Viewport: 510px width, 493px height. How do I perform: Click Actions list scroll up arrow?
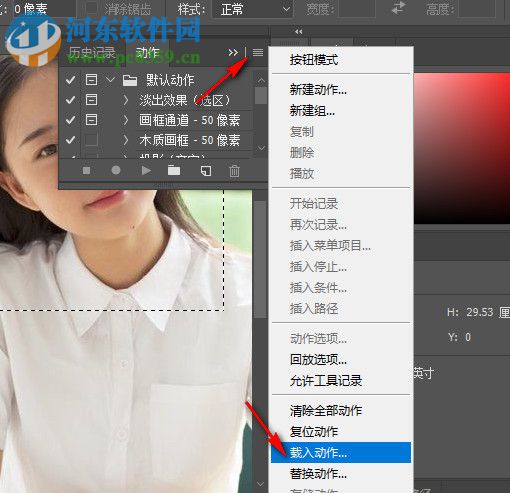[x=261, y=80]
